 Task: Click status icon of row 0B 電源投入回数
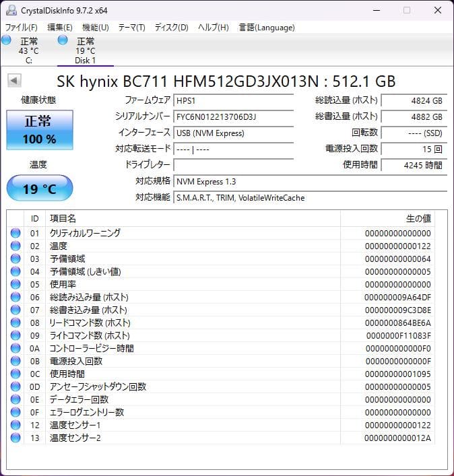coord(15,361)
